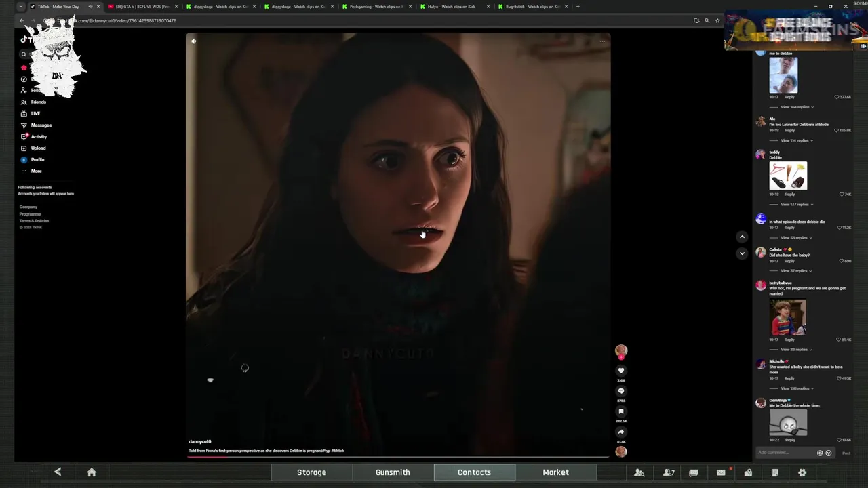
Task: Open the character silhouette icon in game bar
Action: pyautogui.click(x=639, y=472)
